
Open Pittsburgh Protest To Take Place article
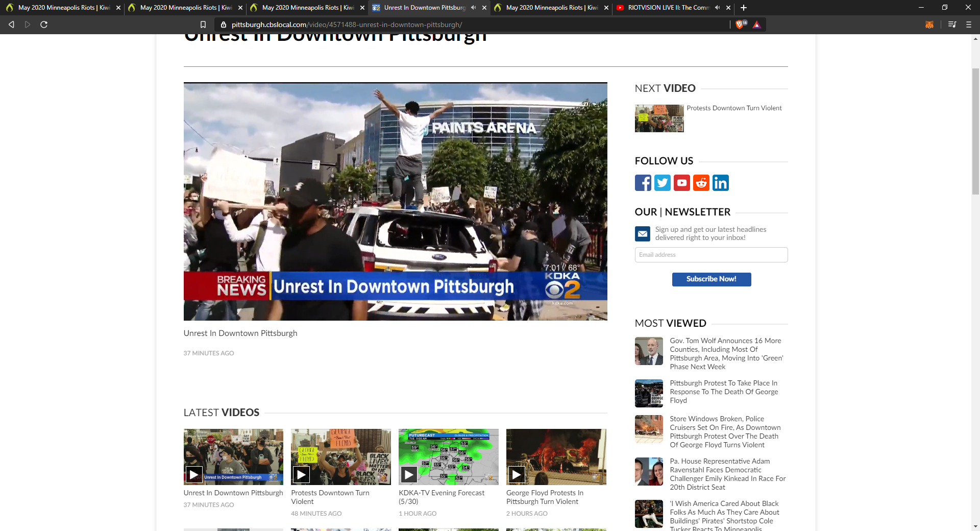(x=724, y=392)
